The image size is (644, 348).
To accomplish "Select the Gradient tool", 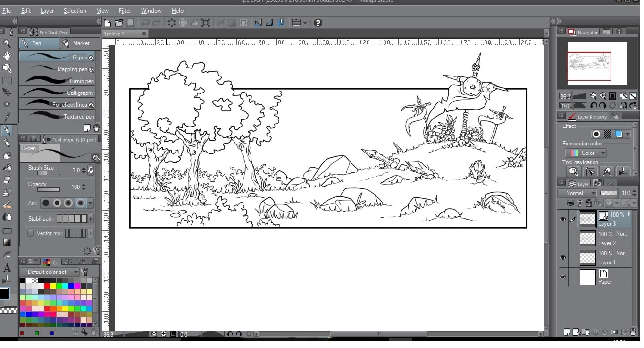I will pyautogui.click(x=7, y=243).
